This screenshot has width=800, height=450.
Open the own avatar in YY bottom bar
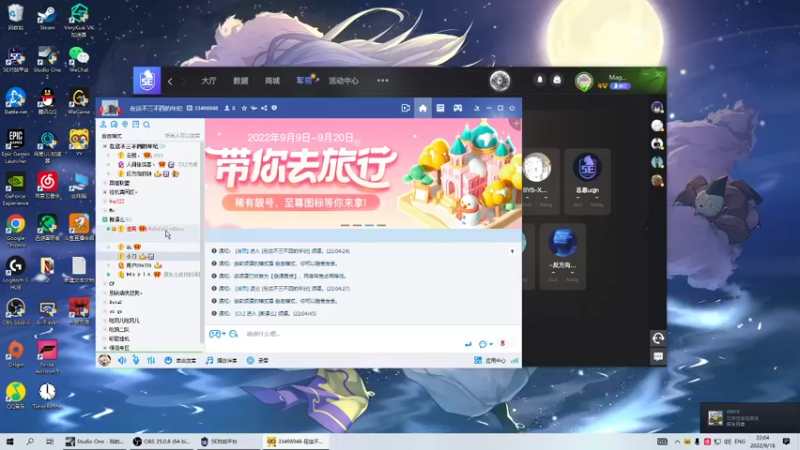[x=105, y=360]
